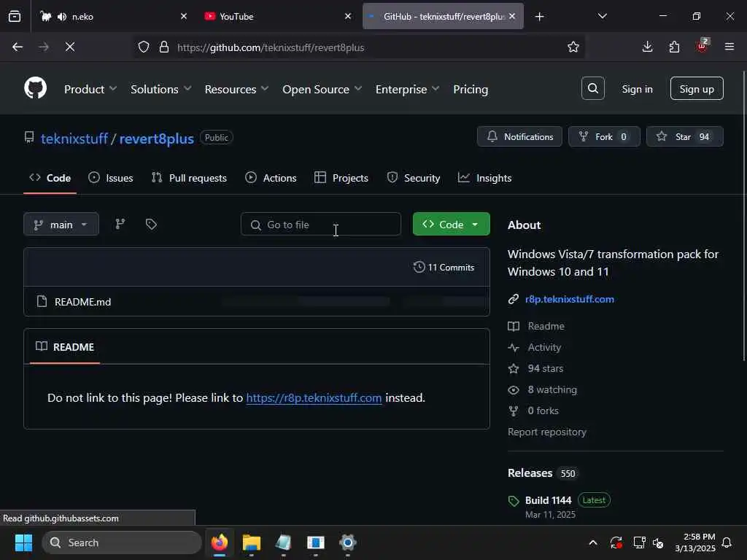Open the tags icon beside the branch selector
747x560 pixels.
[x=151, y=225]
